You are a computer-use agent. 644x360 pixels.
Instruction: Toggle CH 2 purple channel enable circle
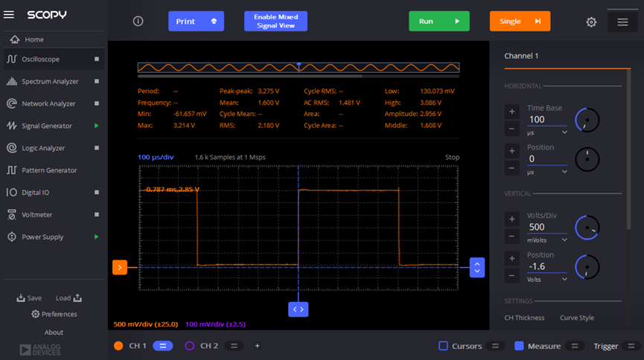click(x=189, y=346)
